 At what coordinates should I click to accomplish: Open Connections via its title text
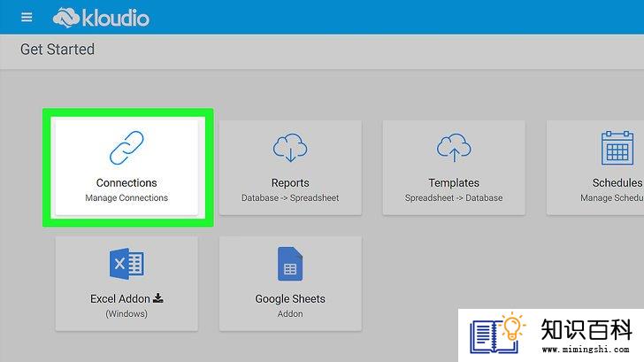[126, 183]
